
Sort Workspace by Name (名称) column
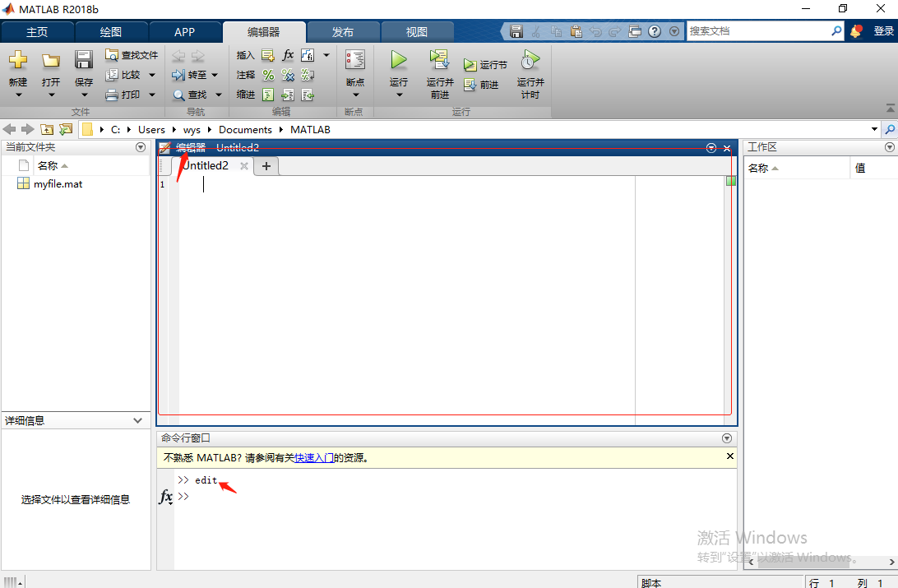point(763,168)
